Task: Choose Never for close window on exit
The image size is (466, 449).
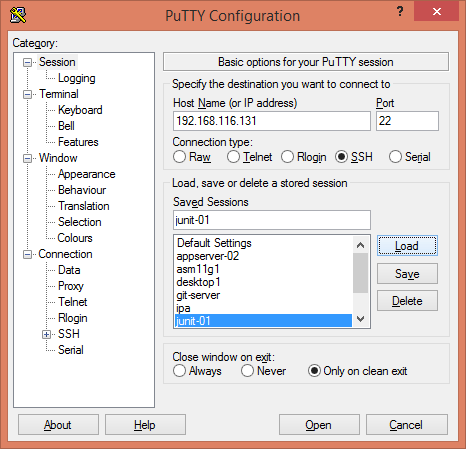Action: pos(247,371)
